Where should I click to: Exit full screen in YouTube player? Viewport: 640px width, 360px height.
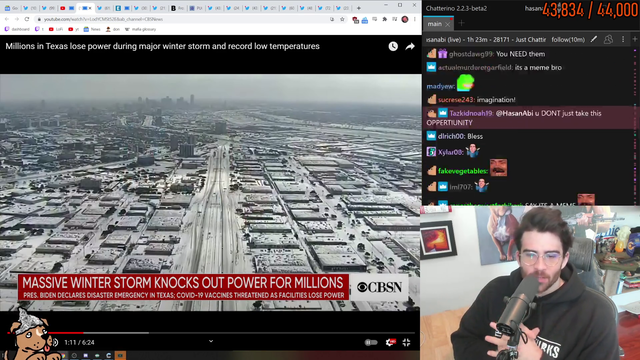tap(406, 342)
